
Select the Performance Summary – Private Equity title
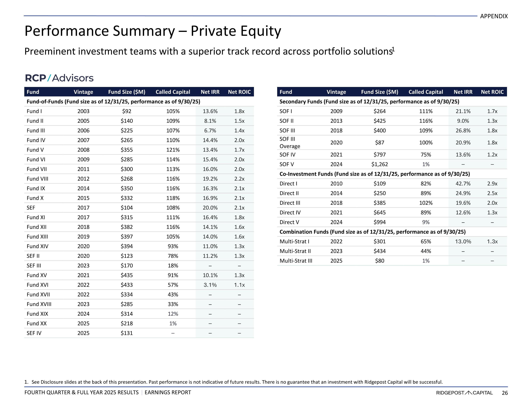[x=153, y=31]
